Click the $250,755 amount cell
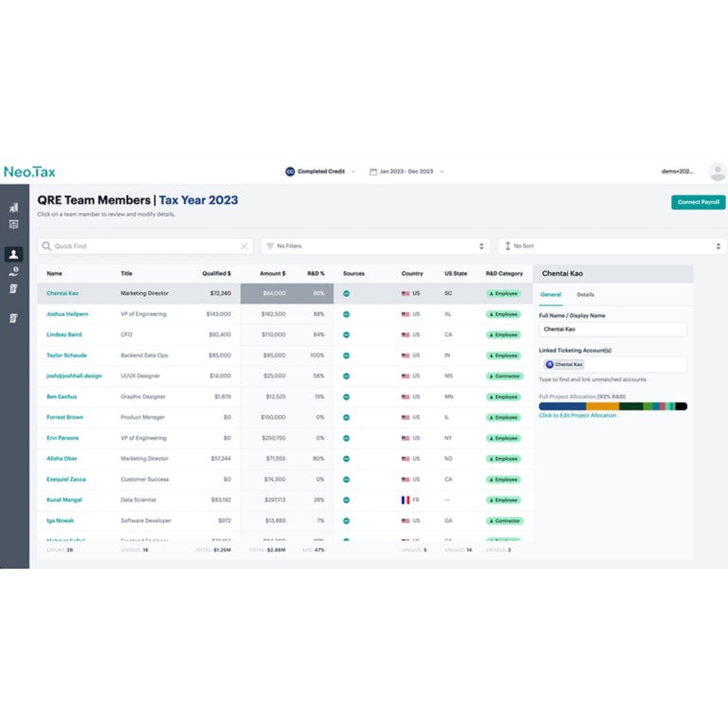728x728 pixels. [274, 438]
